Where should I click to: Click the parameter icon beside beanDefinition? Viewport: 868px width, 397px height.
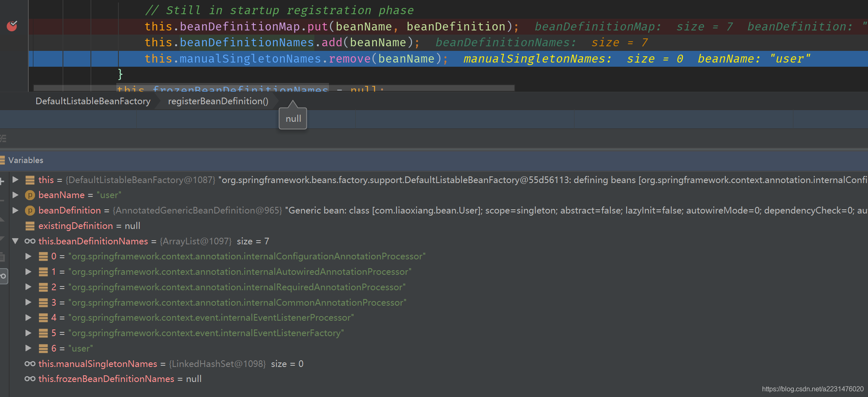click(x=30, y=210)
